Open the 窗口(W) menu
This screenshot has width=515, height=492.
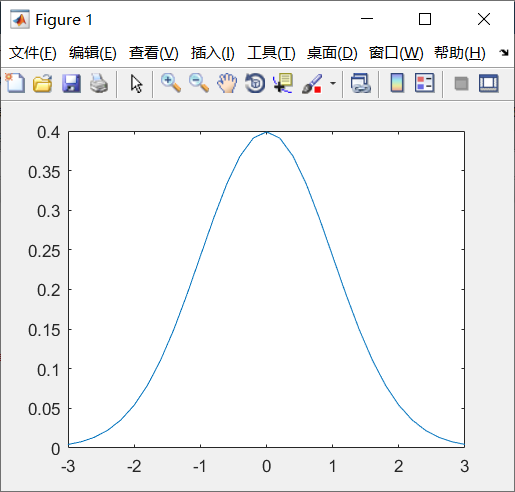click(x=396, y=53)
